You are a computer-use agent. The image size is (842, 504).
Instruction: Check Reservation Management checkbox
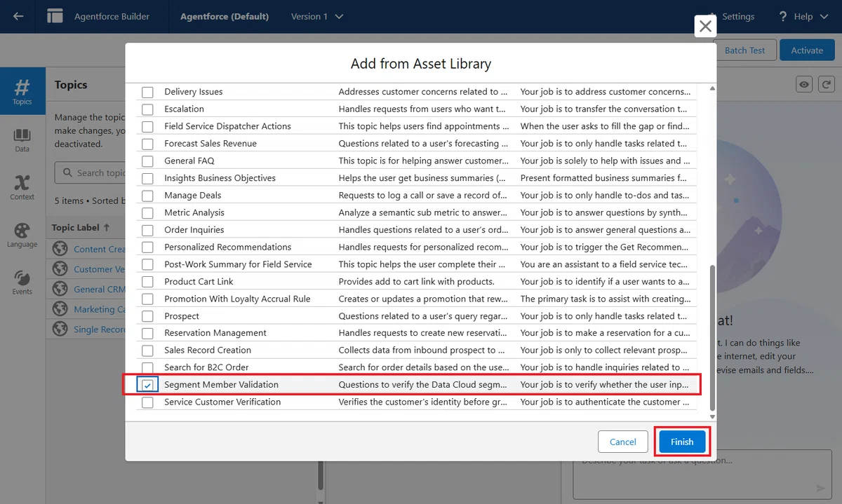tap(147, 333)
